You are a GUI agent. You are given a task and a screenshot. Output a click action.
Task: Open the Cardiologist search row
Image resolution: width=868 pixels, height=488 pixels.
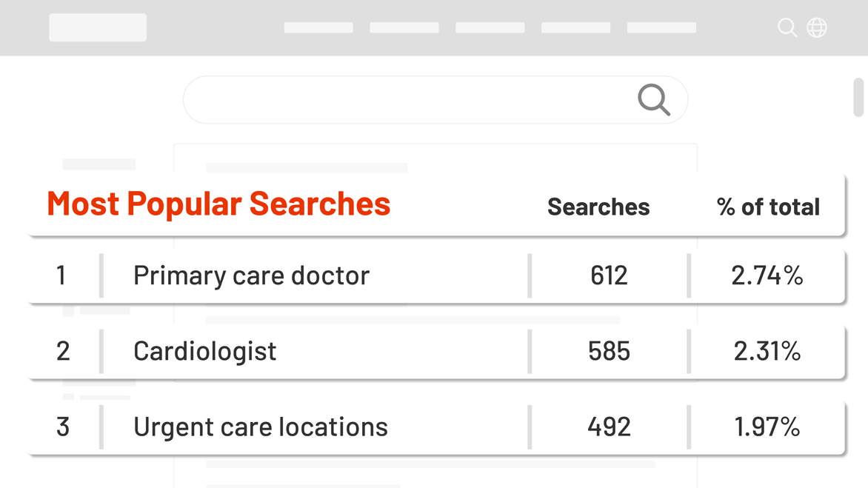[x=437, y=351]
